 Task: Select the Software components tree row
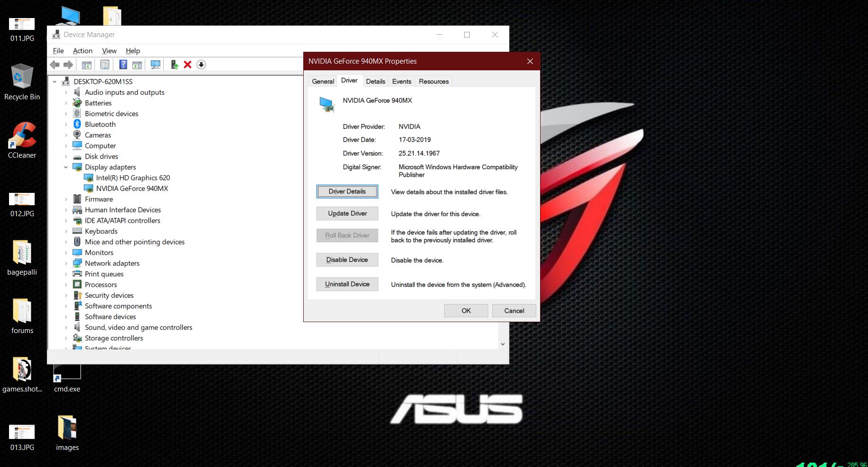click(112, 306)
